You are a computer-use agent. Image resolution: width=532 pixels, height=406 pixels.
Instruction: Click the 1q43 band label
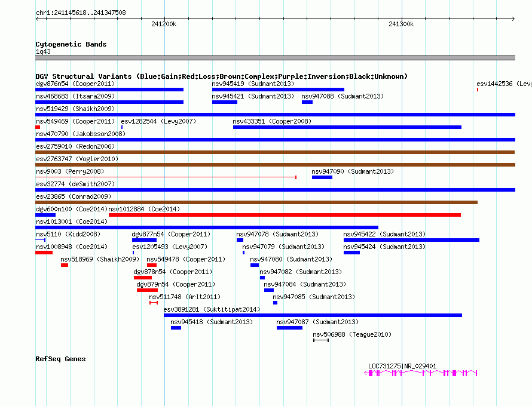(43, 51)
